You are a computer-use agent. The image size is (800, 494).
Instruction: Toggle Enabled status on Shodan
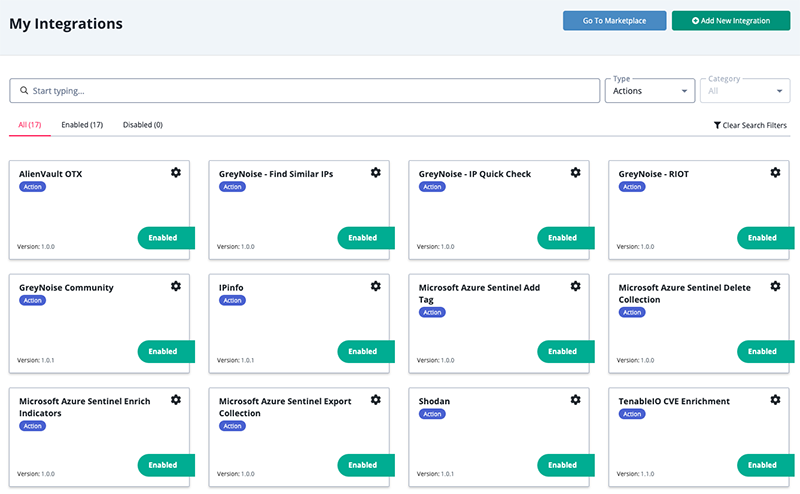[566, 465]
